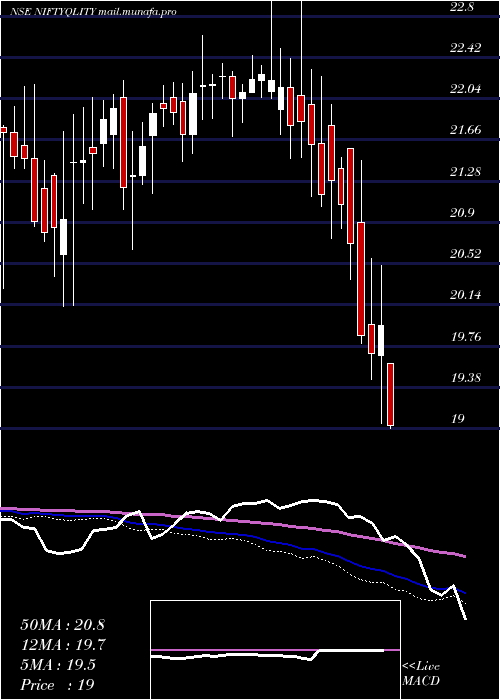Click the 19 price axis label
The width and height of the screenshot is (500, 700).
click(x=458, y=419)
